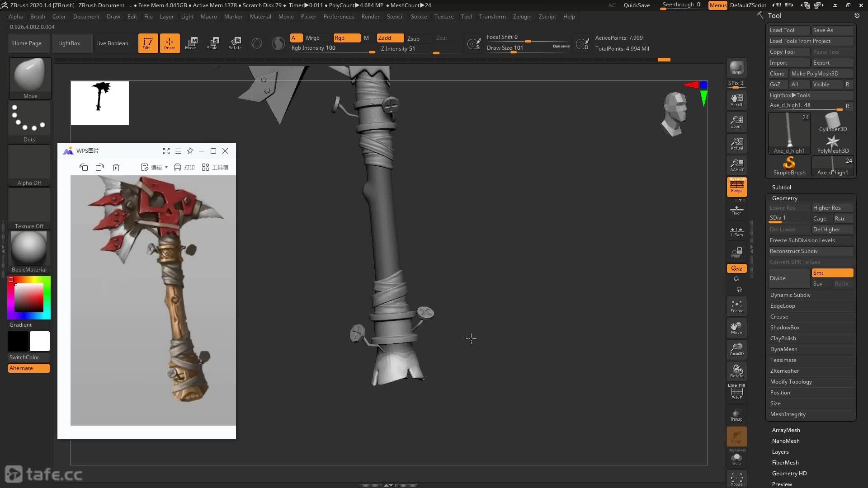Click the Del Higher button

click(832, 230)
